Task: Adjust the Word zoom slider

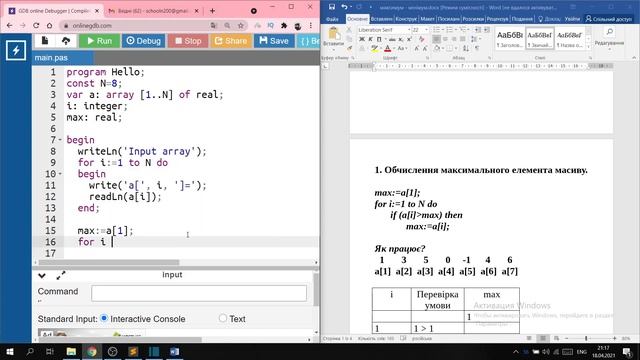Action: tap(586, 338)
